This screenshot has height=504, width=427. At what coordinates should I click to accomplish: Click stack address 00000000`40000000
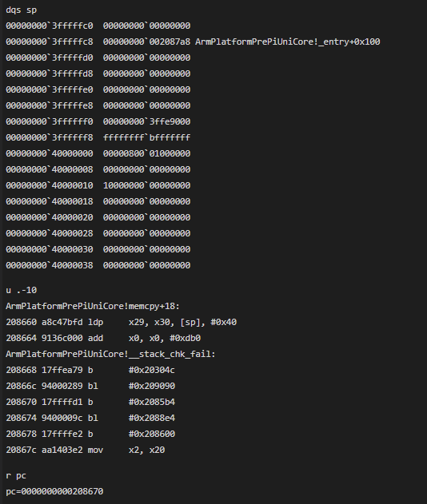[x=50, y=153]
